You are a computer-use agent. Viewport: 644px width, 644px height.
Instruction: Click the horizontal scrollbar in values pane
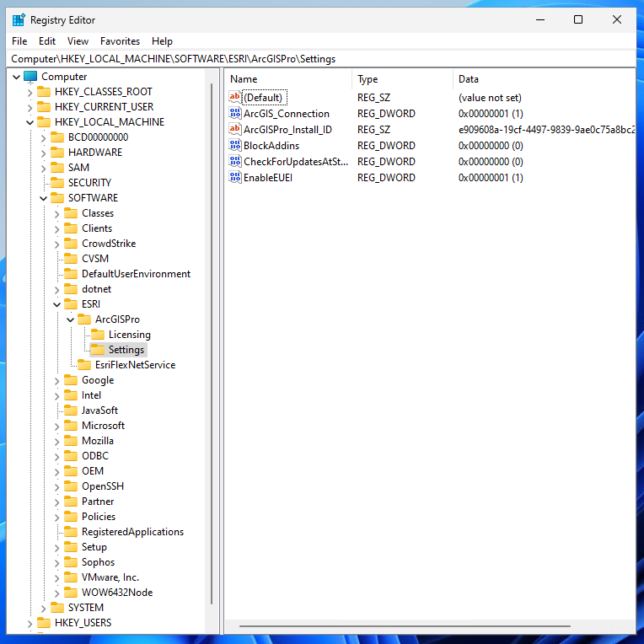click(405, 626)
